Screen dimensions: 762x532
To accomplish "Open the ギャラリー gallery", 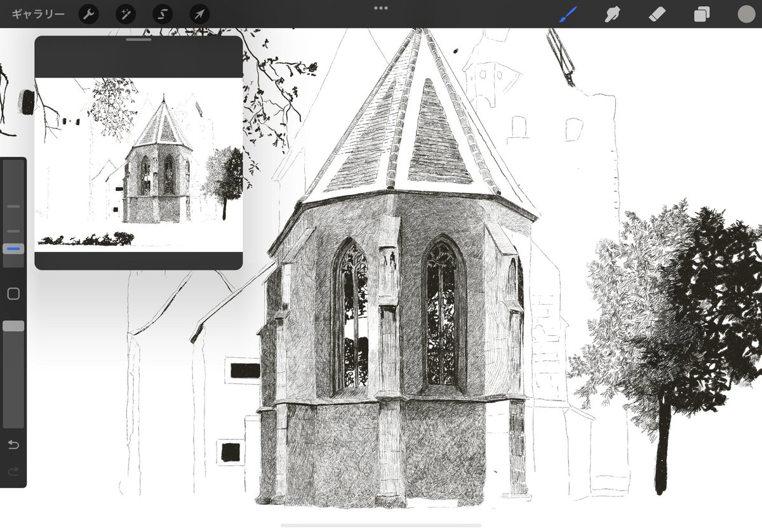I will coord(38,14).
